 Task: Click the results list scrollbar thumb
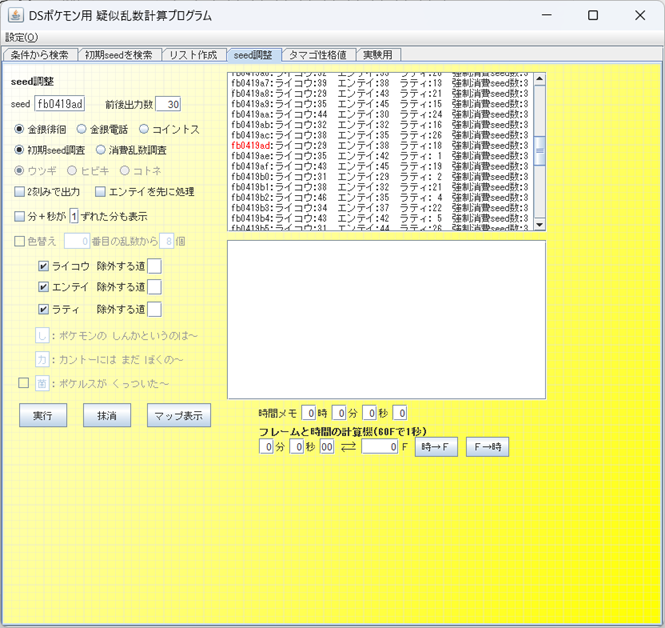[539, 151]
